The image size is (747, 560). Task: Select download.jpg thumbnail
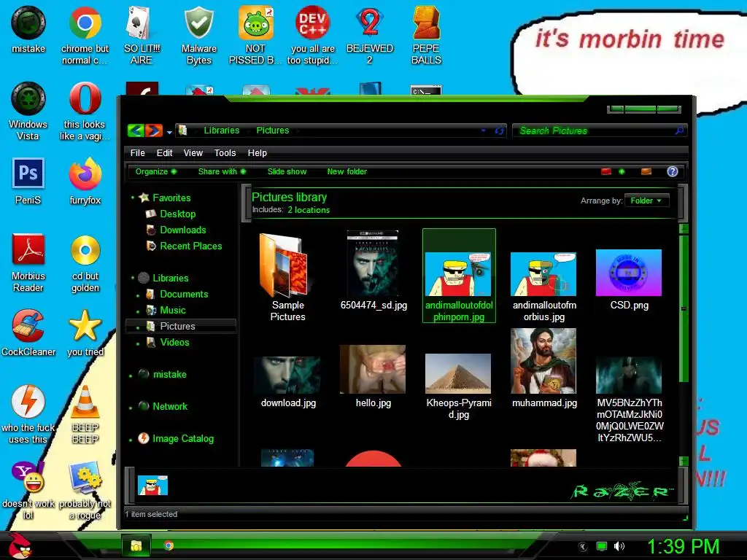(287, 382)
